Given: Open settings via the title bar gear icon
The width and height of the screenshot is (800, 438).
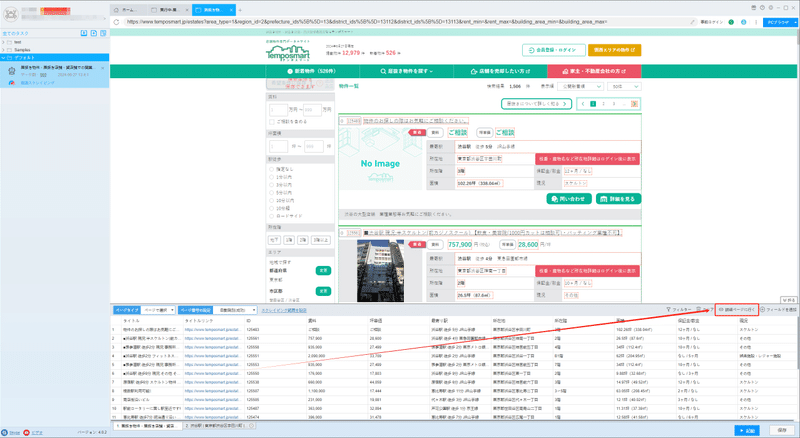Looking at the screenshot, I should [770, 8].
